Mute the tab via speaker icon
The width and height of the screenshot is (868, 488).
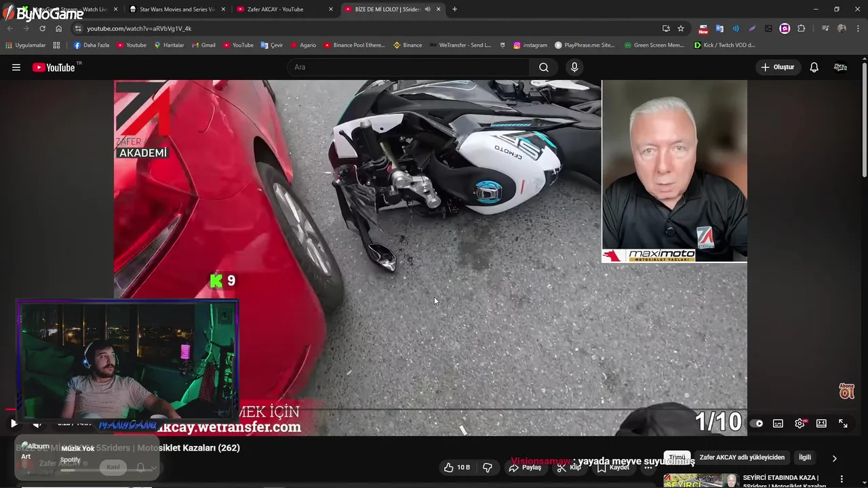[x=427, y=9]
